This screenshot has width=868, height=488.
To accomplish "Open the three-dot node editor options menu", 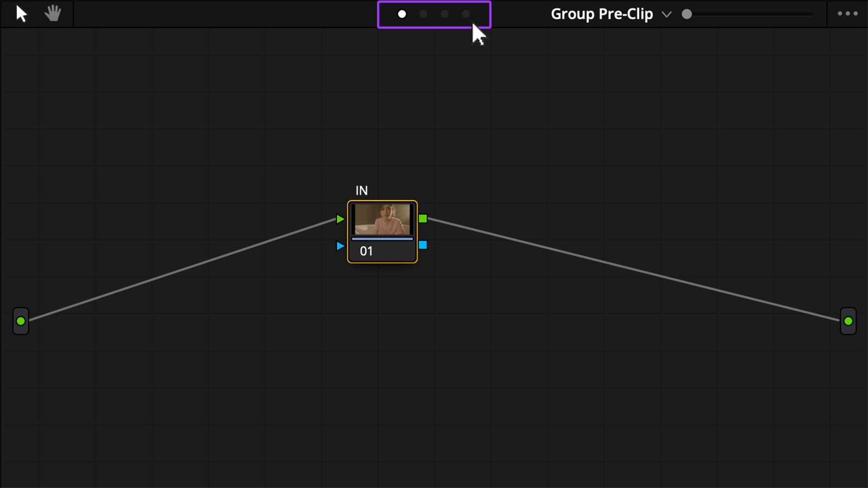I will (x=847, y=14).
